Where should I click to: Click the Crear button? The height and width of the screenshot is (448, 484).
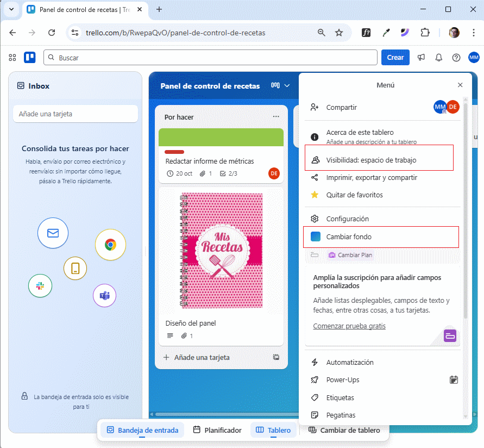click(x=395, y=57)
